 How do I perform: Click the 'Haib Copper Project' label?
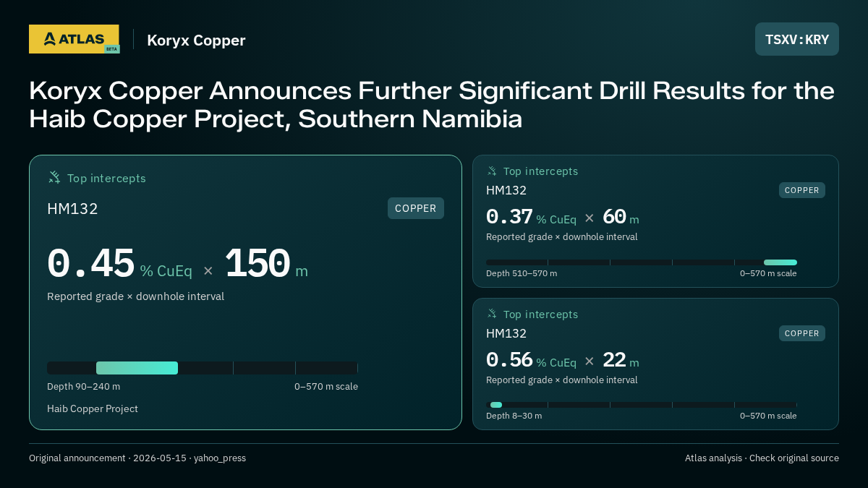point(93,408)
